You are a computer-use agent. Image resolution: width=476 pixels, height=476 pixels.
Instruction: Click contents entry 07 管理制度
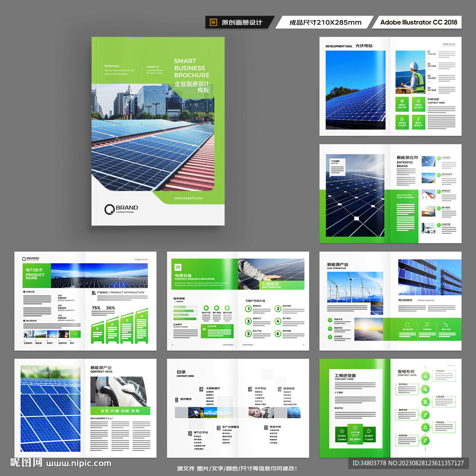[x=286, y=389]
